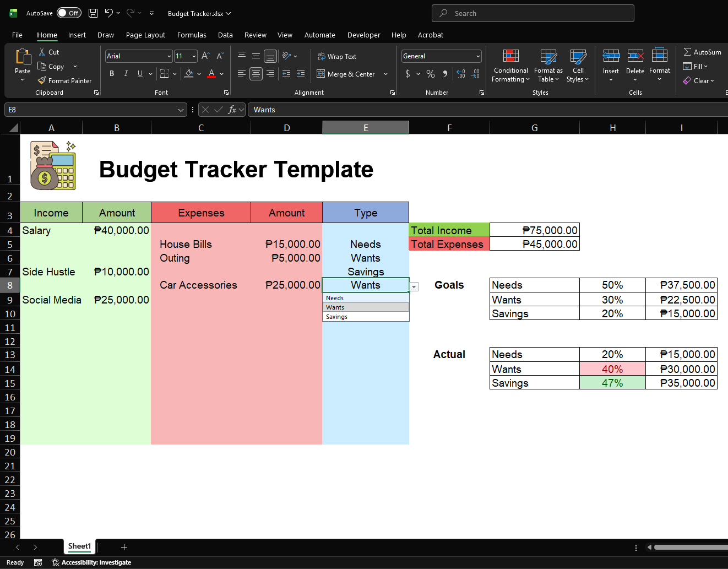This screenshot has width=728, height=569.
Task: Select the Sheet1 tab
Action: coord(79,546)
